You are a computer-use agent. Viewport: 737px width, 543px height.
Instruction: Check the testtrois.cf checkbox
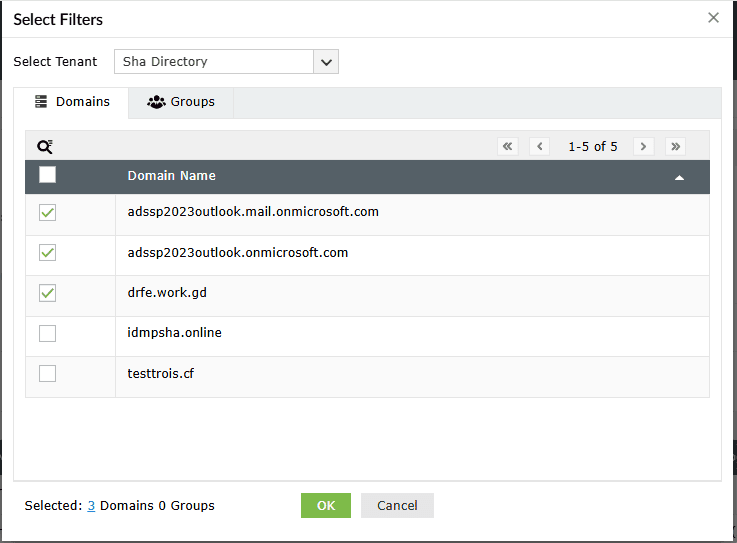[x=47, y=374]
